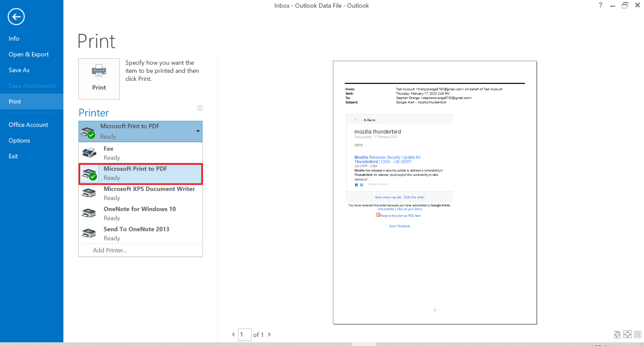Click the email print preview page
Screen dimensions: 644x346
tap(435, 193)
